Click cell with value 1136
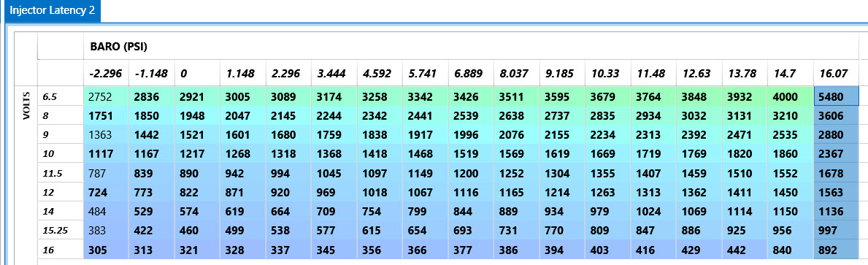This screenshot has width=868, height=265. [x=836, y=211]
